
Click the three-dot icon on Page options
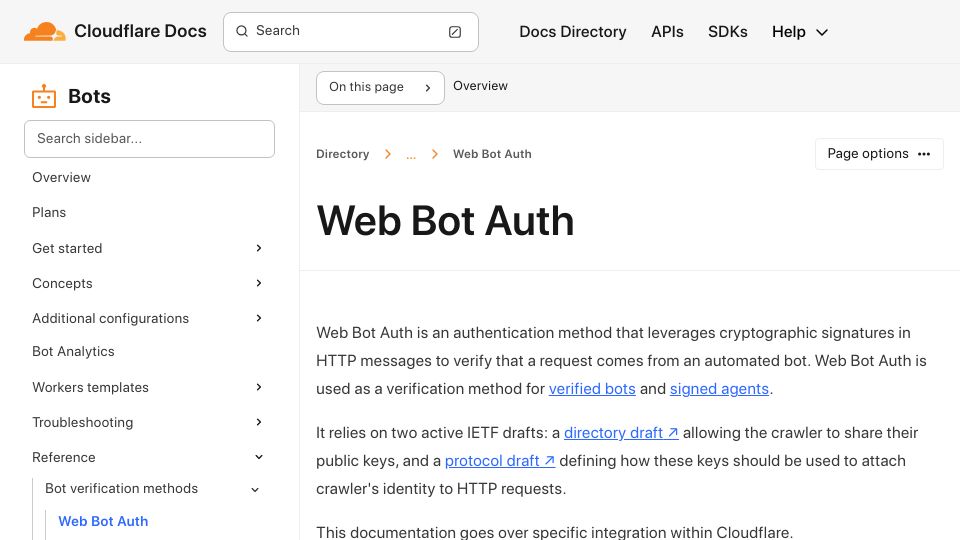(x=924, y=154)
